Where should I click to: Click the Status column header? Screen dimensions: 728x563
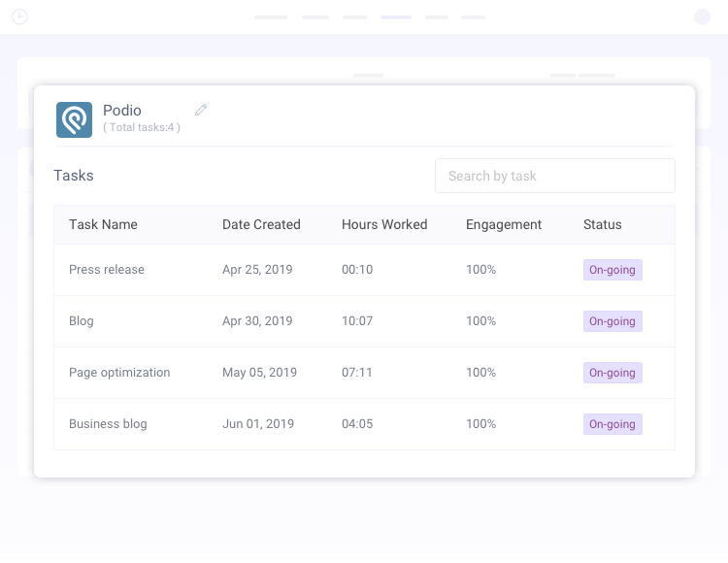[602, 224]
